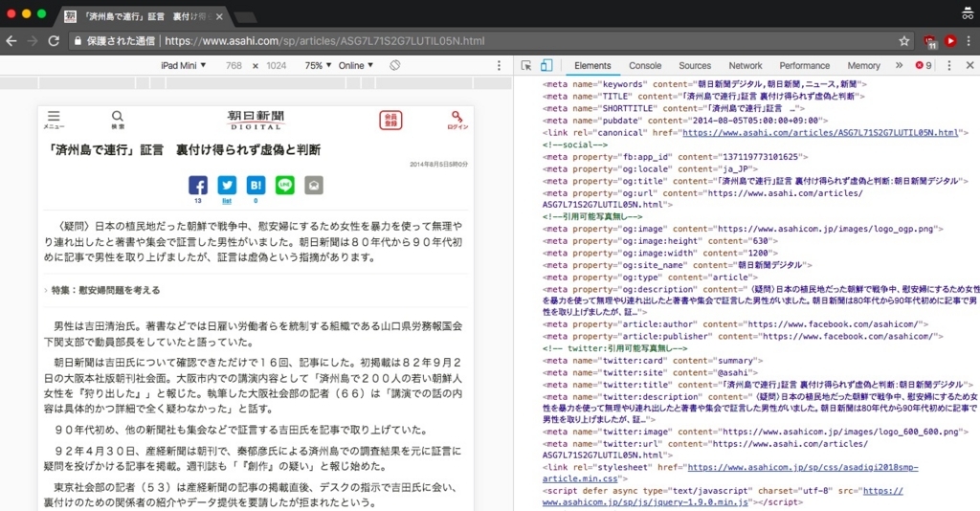Open a new browser tab
Screen dimensions: 980x511
tap(246, 17)
